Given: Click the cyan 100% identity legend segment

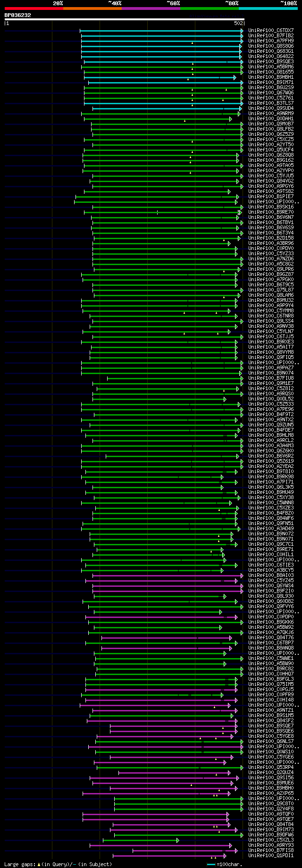Looking at the screenshot, I should [x=268, y=8].
